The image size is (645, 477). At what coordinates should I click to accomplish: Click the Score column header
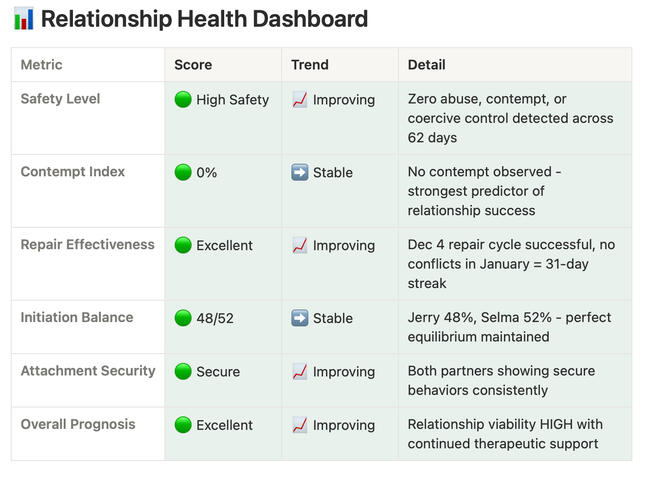(193, 65)
